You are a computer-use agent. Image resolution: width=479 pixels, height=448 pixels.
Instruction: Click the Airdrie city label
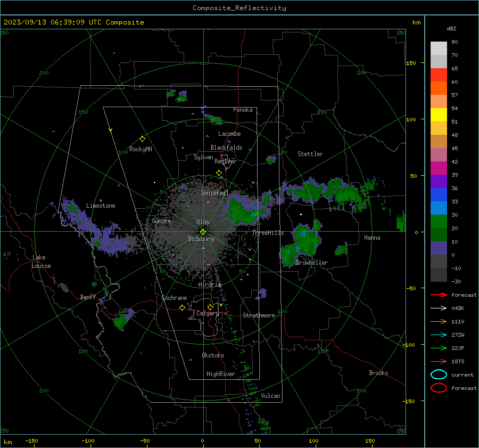[x=210, y=284]
